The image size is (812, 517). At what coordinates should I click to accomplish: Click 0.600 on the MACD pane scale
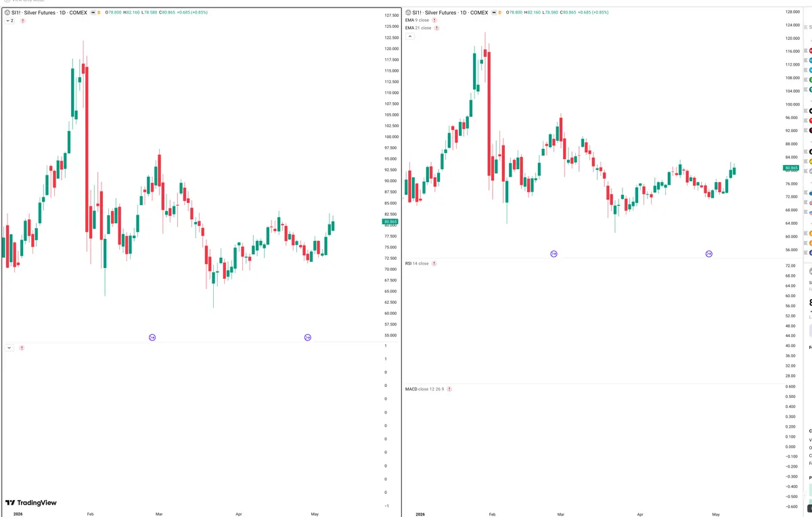tap(790, 386)
